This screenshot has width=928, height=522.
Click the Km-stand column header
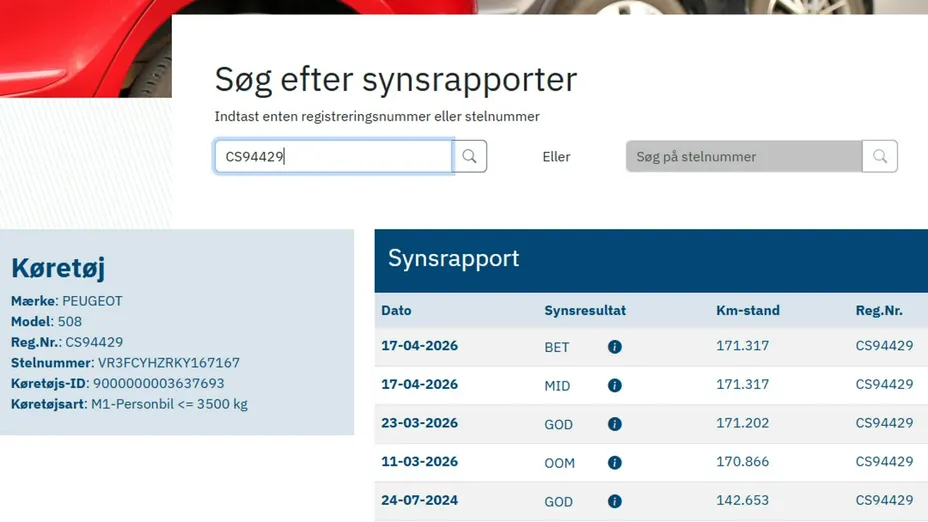pyautogui.click(x=747, y=310)
